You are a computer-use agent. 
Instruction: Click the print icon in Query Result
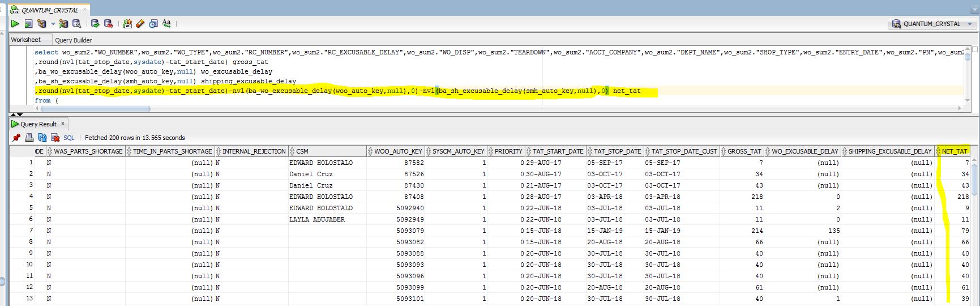[x=29, y=138]
